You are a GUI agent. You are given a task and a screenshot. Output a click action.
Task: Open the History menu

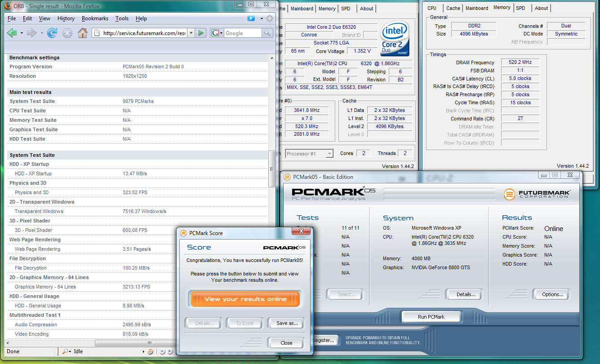click(x=66, y=18)
